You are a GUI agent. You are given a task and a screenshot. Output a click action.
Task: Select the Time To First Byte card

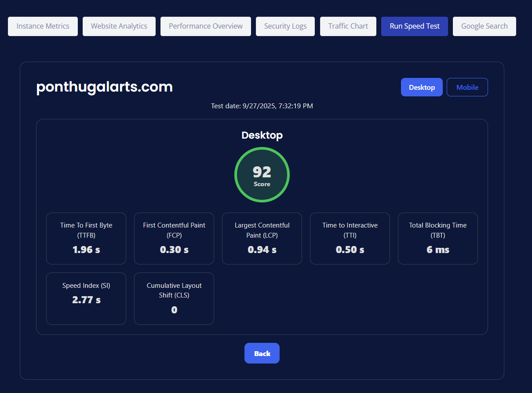[86, 239]
